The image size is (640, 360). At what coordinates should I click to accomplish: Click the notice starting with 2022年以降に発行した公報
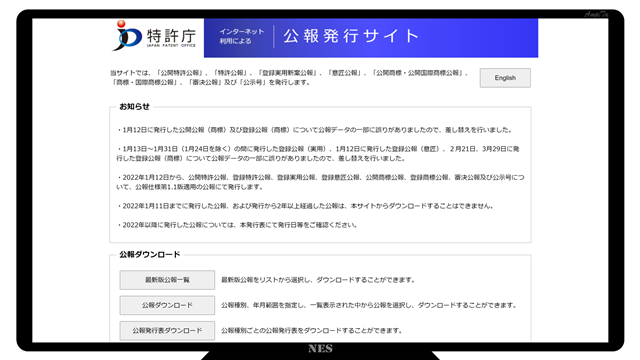click(x=237, y=224)
